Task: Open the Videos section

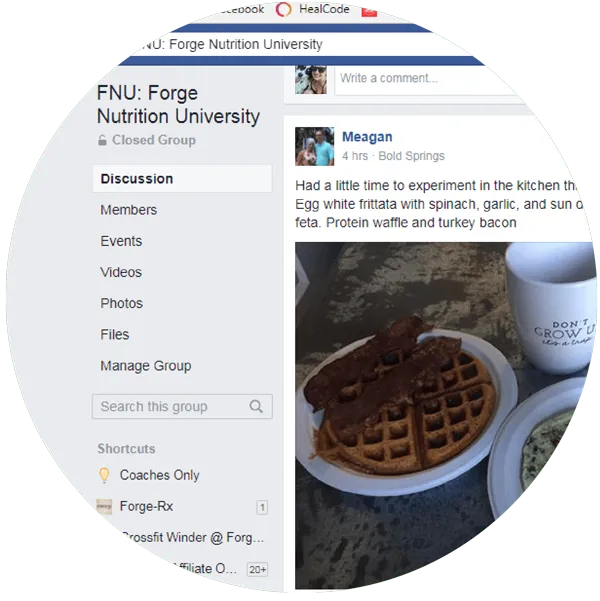Action: pos(121,272)
